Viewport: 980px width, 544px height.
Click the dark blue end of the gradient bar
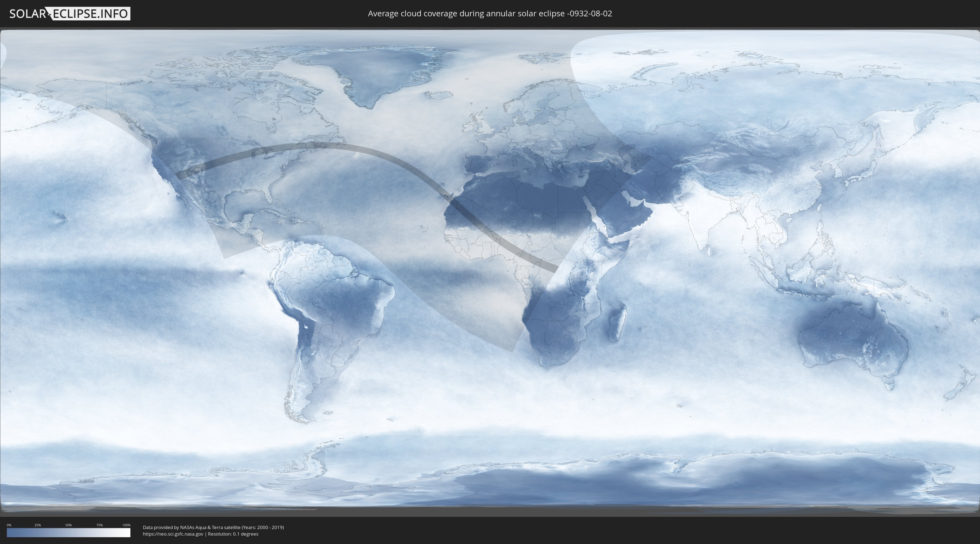pos(10,533)
